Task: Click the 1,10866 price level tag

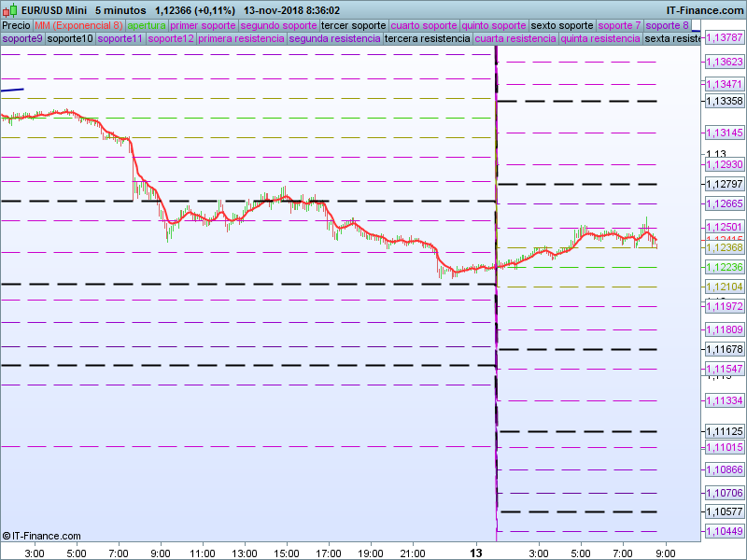Action: [x=725, y=470]
